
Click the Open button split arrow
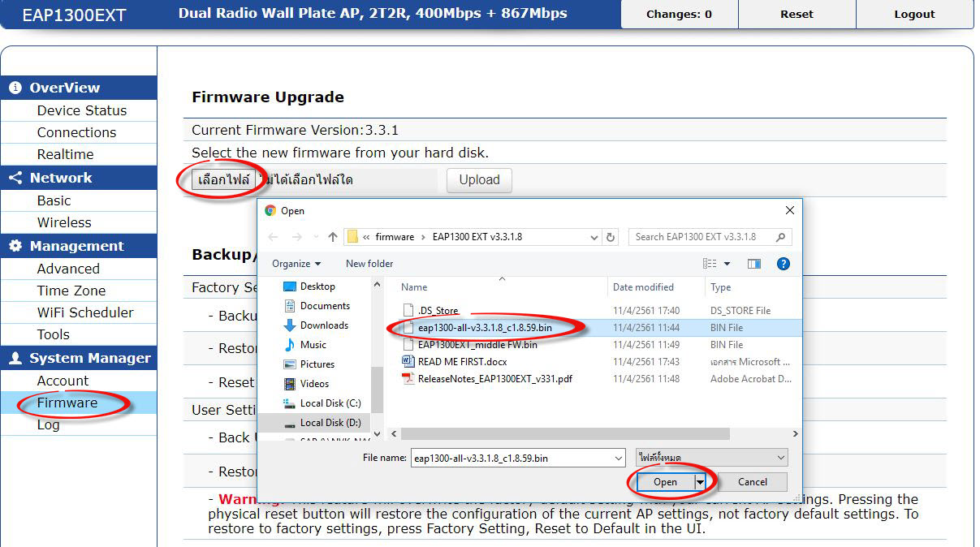701,482
